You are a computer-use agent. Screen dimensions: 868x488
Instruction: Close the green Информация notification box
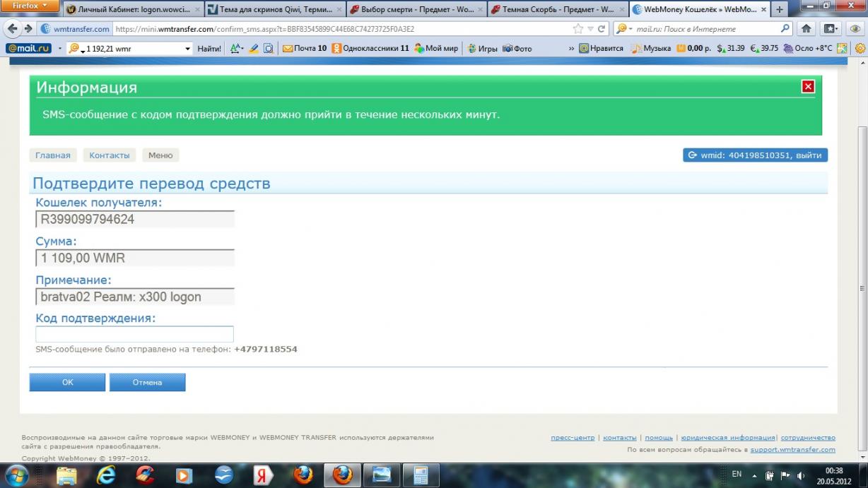click(808, 87)
